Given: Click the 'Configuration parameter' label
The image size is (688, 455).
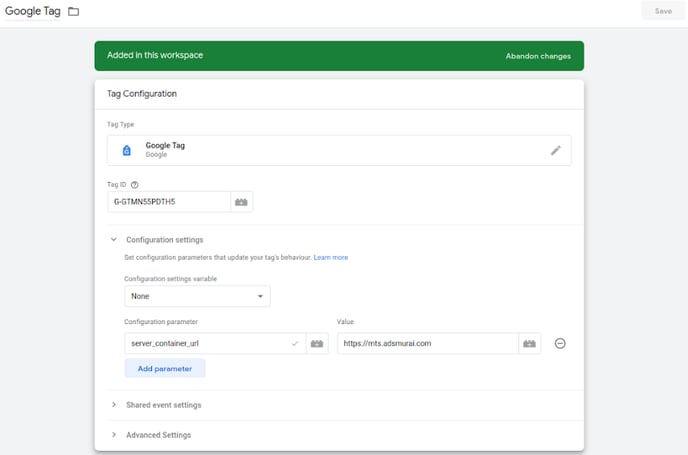Looking at the screenshot, I should tap(161, 322).
